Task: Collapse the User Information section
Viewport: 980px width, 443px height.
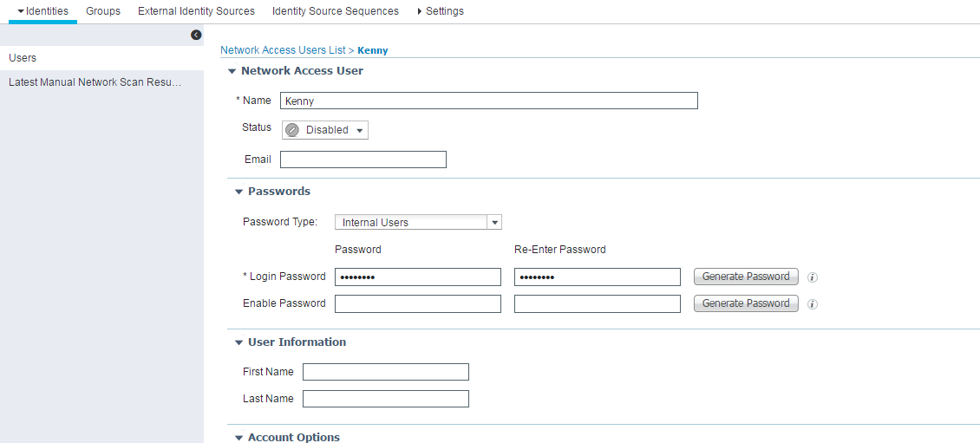Action: [x=239, y=342]
